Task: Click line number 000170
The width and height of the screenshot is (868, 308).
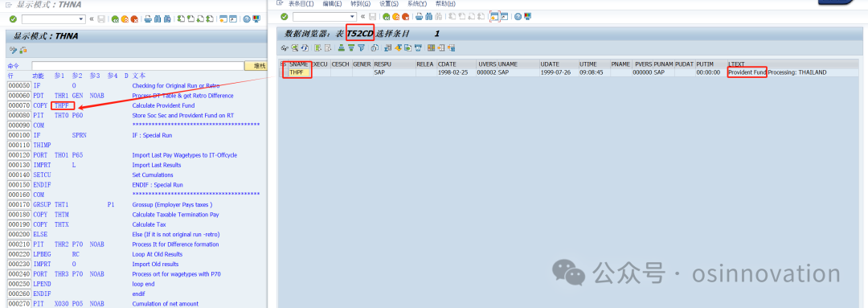Action: point(18,204)
